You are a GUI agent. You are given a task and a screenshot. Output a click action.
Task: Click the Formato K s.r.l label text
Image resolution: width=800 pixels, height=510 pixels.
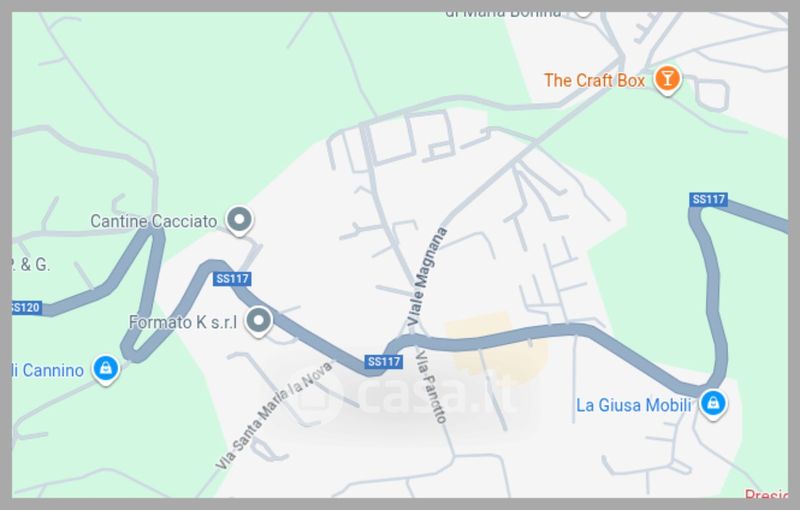point(183,322)
